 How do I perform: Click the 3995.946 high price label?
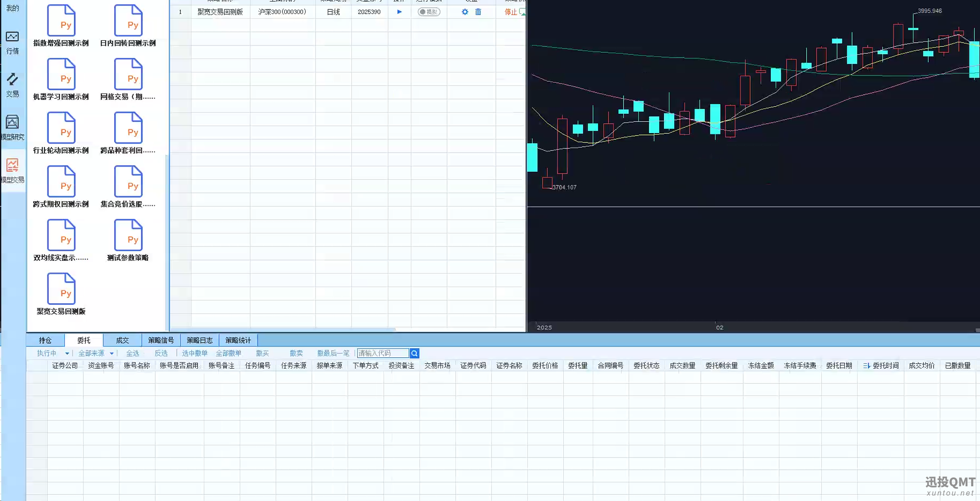[930, 10]
